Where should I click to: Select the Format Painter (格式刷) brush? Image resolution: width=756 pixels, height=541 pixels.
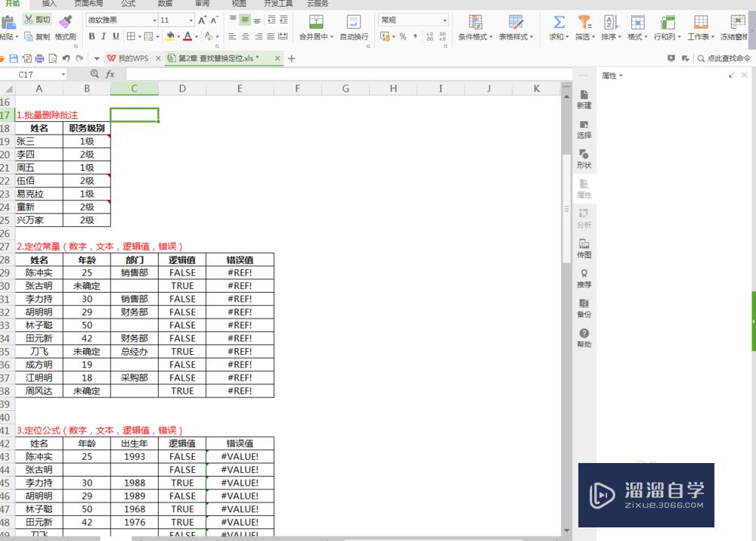click(x=65, y=28)
